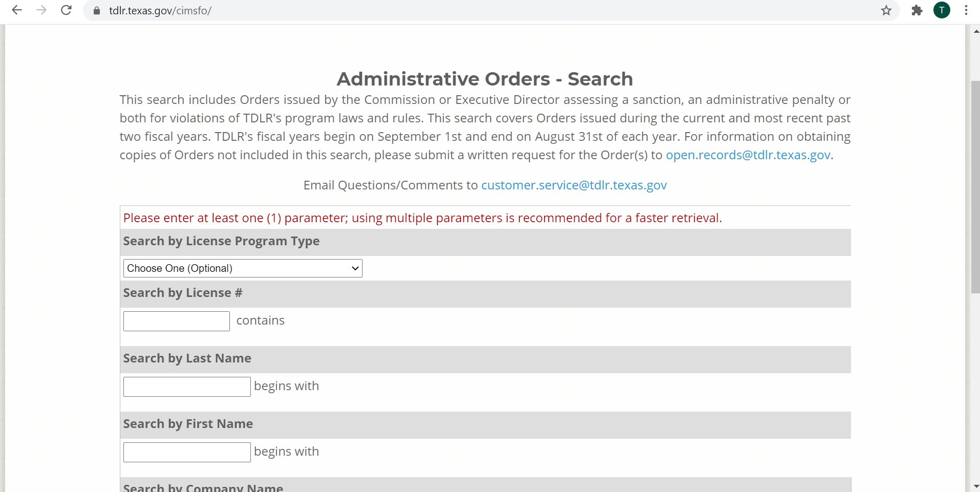
Task: Open the Extensions puzzle icon
Action: point(917,10)
